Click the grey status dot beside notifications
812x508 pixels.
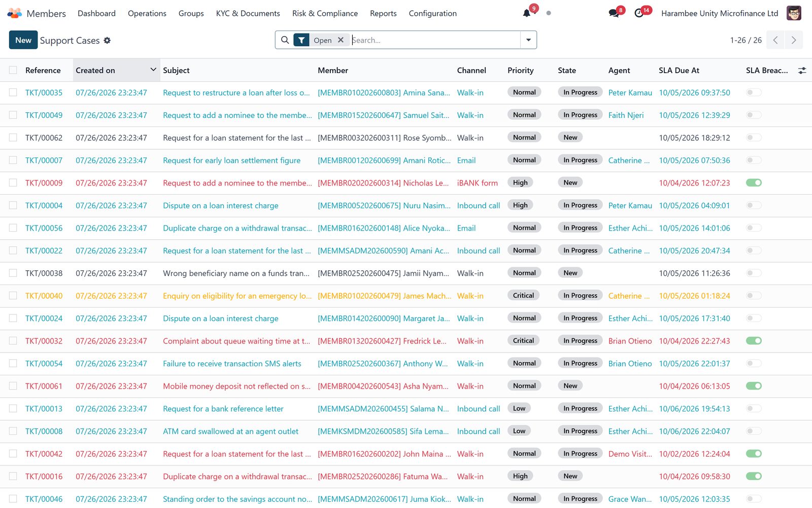pyautogui.click(x=549, y=13)
